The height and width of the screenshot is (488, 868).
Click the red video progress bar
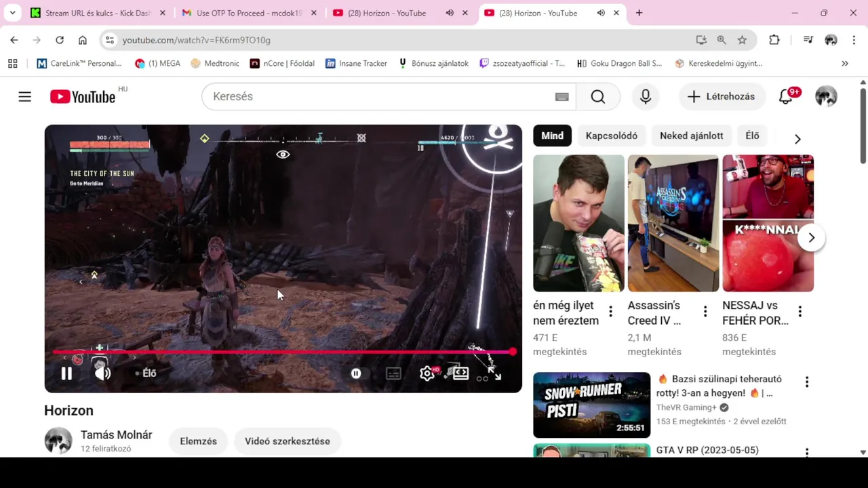click(283, 352)
